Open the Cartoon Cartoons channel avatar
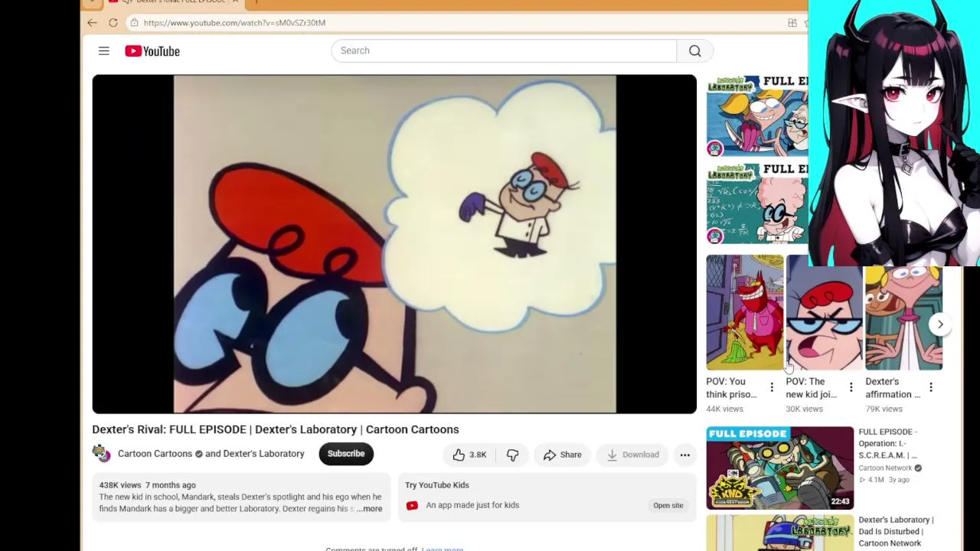Viewport: 980px width, 551px height. click(x=102, y=454)
